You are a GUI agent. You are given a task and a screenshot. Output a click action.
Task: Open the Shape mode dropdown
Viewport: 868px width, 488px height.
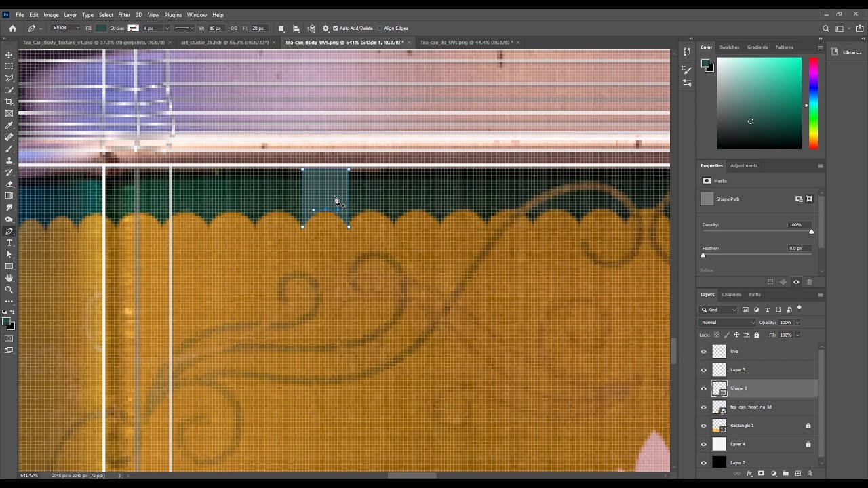point(66,28)
